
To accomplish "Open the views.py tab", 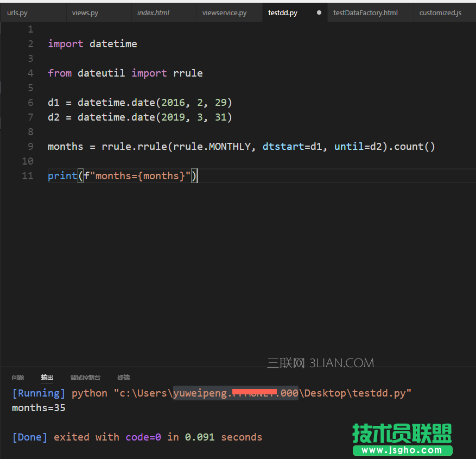I will point(85,12).
